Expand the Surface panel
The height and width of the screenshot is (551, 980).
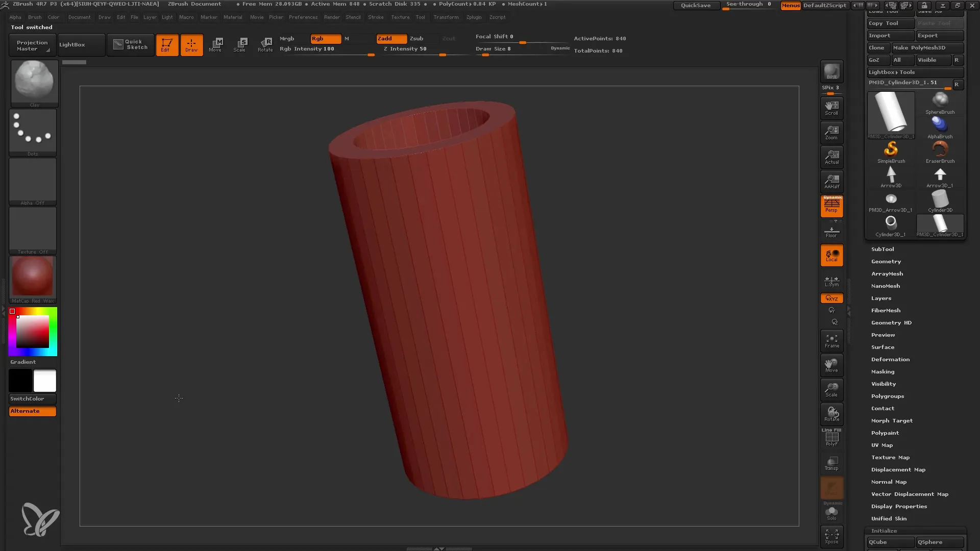click(883, 346)
